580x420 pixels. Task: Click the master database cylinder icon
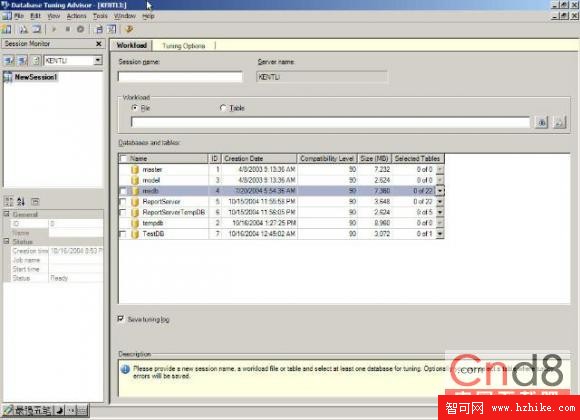(x=135, y=169)
